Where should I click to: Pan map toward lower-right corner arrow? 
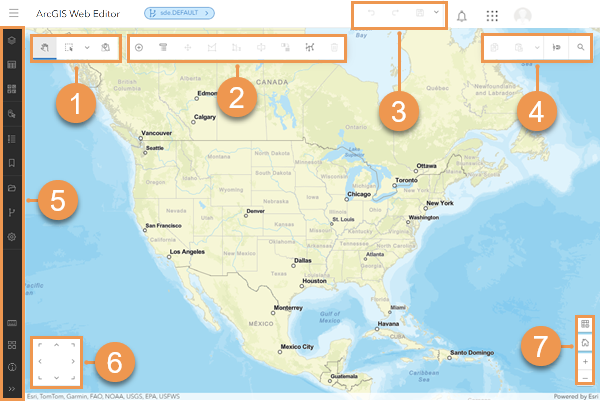73,378
